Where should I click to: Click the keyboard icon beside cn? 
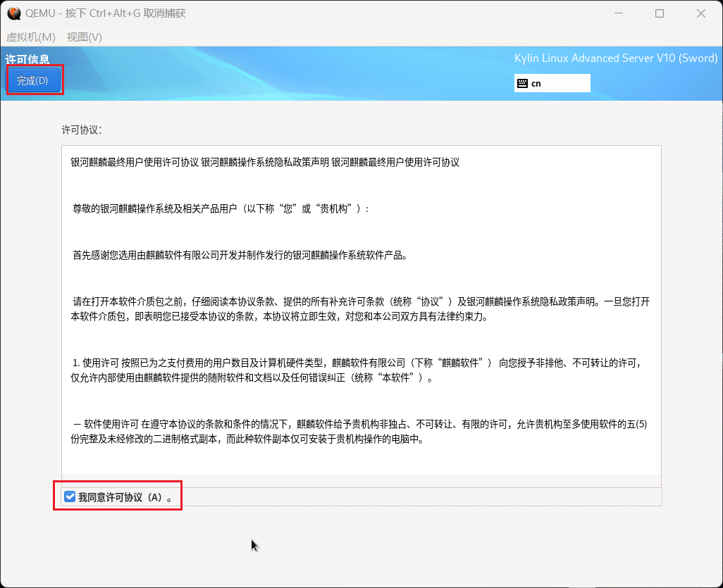(x=522, y=83)
